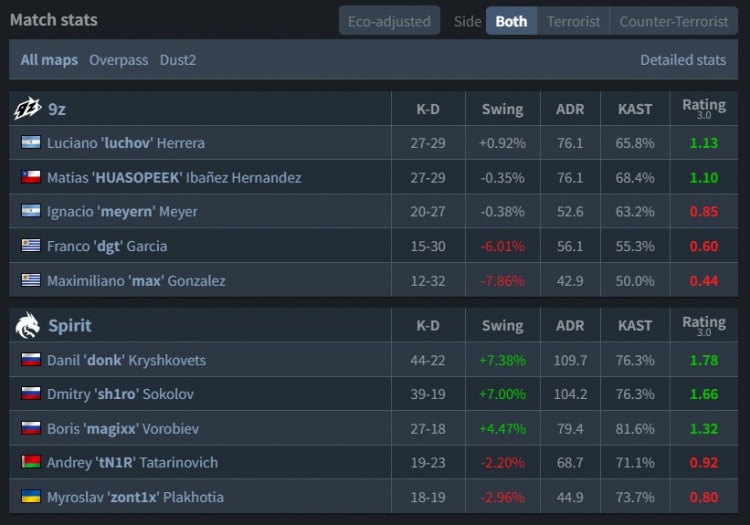The width and height of the screenshot is (750, 525).
Task: Click the Ukraine flag beside zont1x
Action: (x=30, y=497)
